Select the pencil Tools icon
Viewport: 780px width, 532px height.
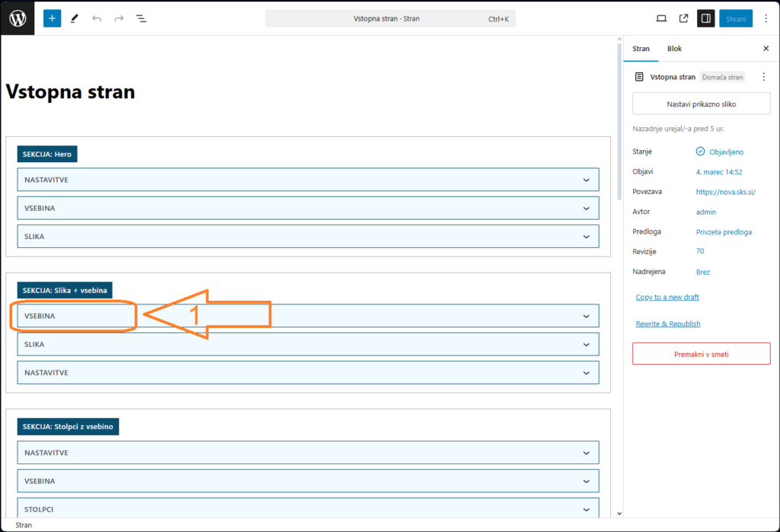74,18
